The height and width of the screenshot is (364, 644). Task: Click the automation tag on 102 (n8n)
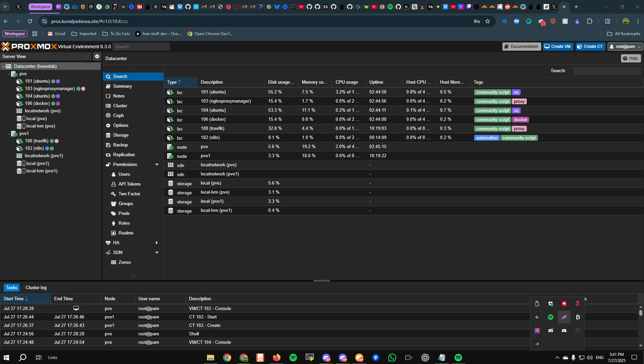coord(487,138)
